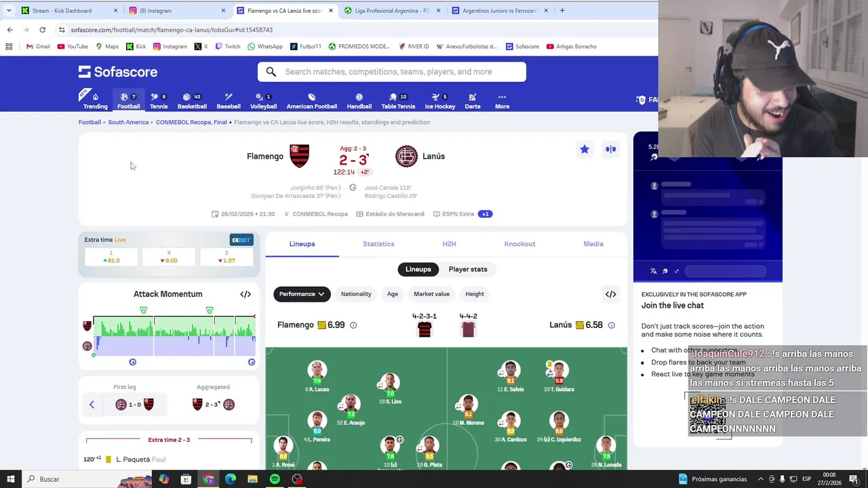Click the Attack Momentum graph
Image resolution: width=868 pixels, height=488 pixels.
coord(174,335)
